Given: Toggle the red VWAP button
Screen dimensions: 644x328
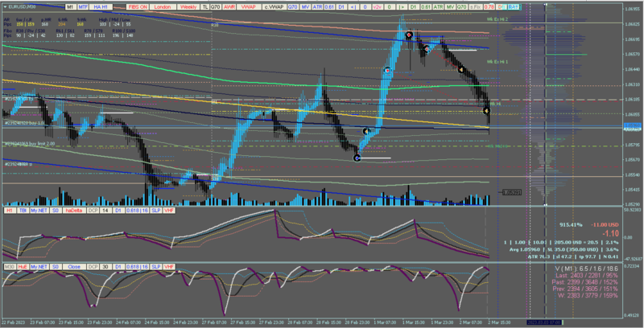Looking at the screenshot, I should (x=249, y=7).
